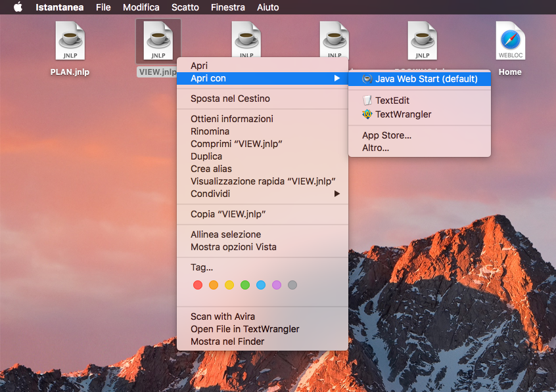Screen dimensions: 556x392
Task: Select TextEdit in Apri con submenu
Action: pos(419,100)
